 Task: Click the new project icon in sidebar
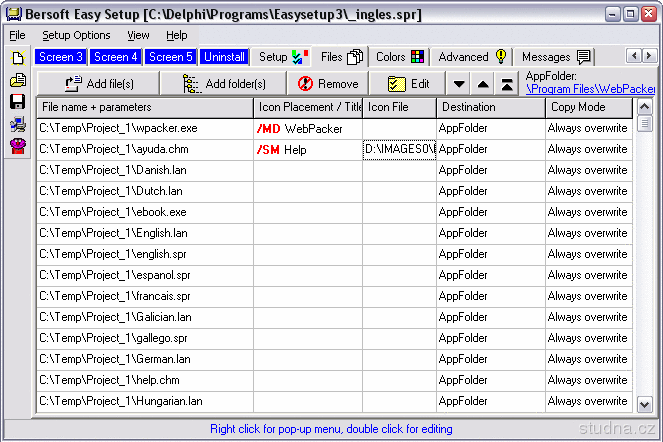[x=17, y=59]
